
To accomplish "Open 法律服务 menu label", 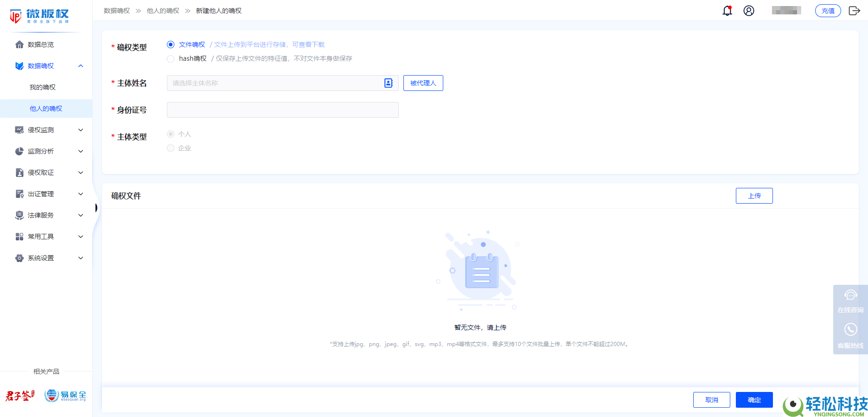I will [x=41, y=215].
